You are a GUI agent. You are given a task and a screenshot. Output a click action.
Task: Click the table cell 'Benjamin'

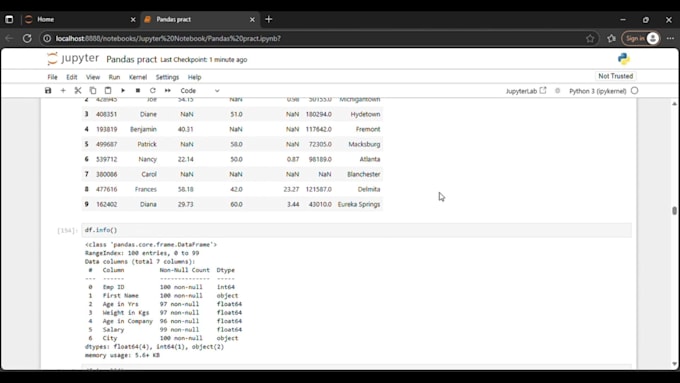[143, 129]
